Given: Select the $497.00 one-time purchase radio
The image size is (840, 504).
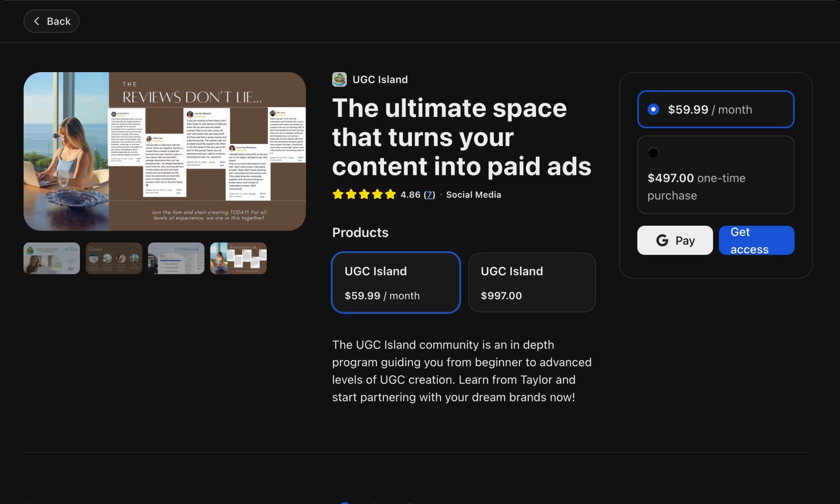Looking at the screenshot, I should click(653, 153).
